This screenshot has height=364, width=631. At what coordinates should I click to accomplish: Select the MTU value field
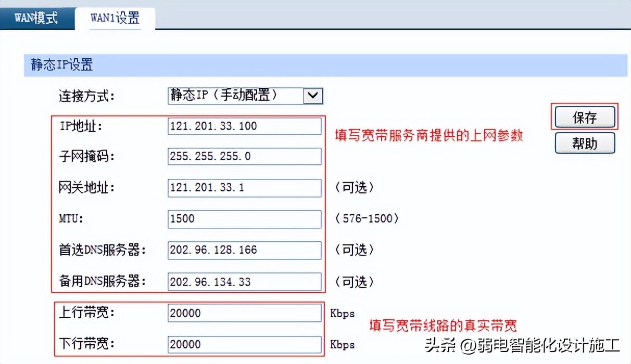pyautogui.click(x=244, y=219)
